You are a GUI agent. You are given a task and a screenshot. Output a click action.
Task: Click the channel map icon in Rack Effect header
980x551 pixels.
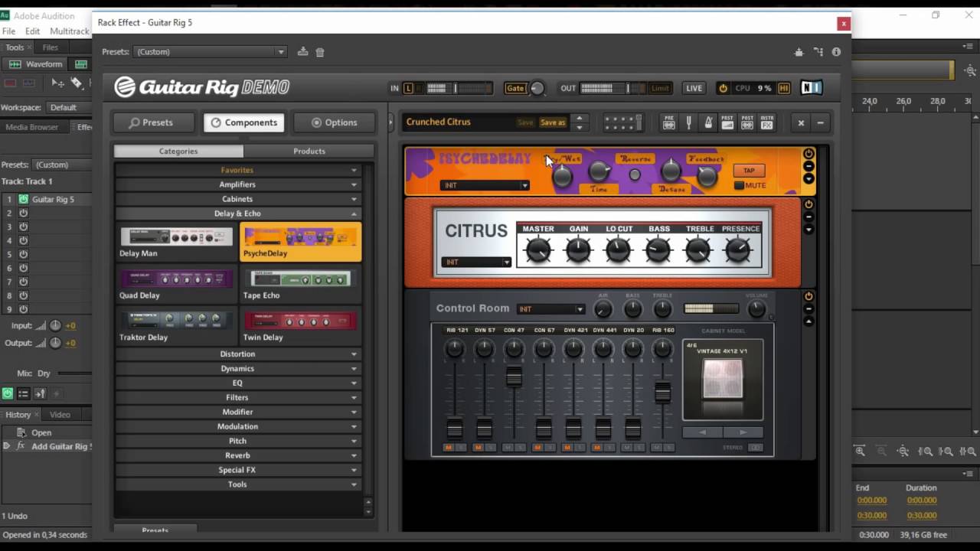(818, 51)
